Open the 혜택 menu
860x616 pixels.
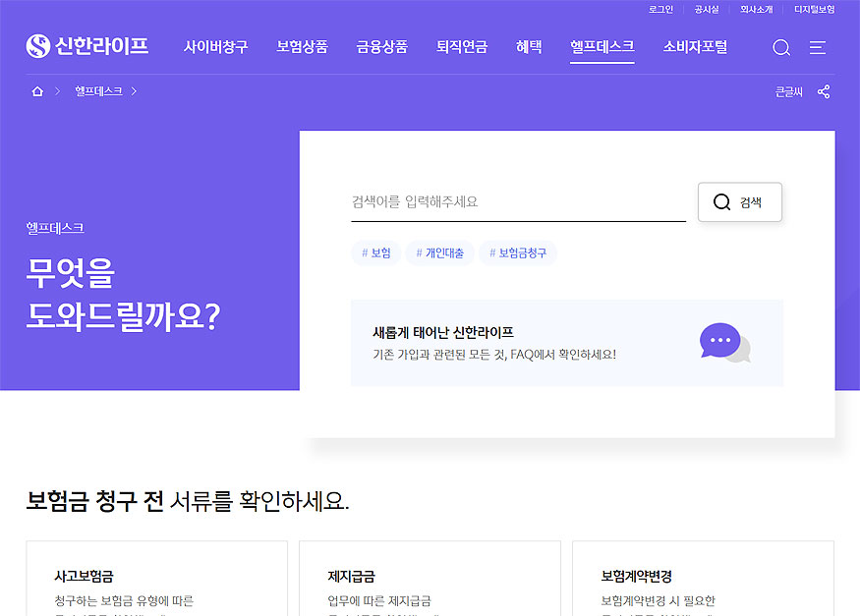click(529, 47)
